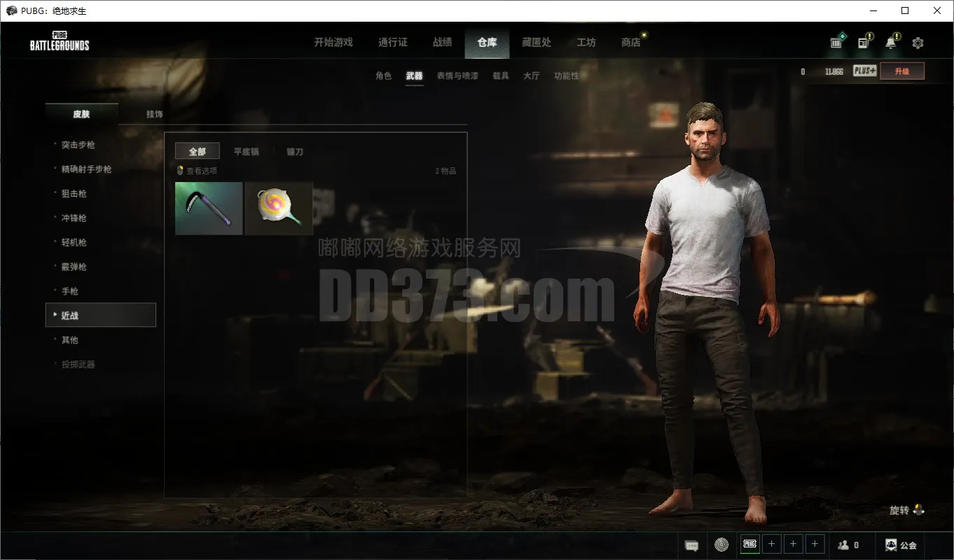The image size is (954, 560).
Task: Select the PUBG team slot
Action: [750, 544]
